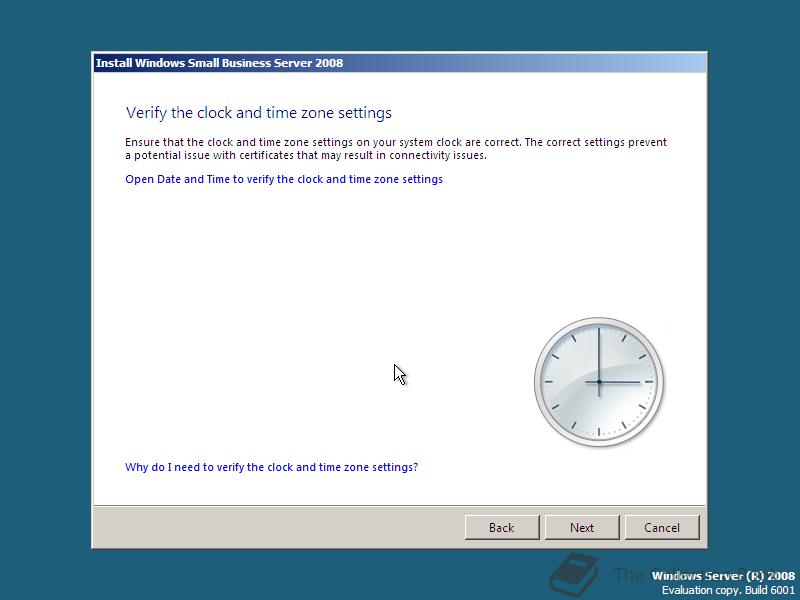Viewport: 800px width, 600px height.
Task: Click the 'Ensure that the clock and time zone' paragraph
Action: tap(396, 148)
